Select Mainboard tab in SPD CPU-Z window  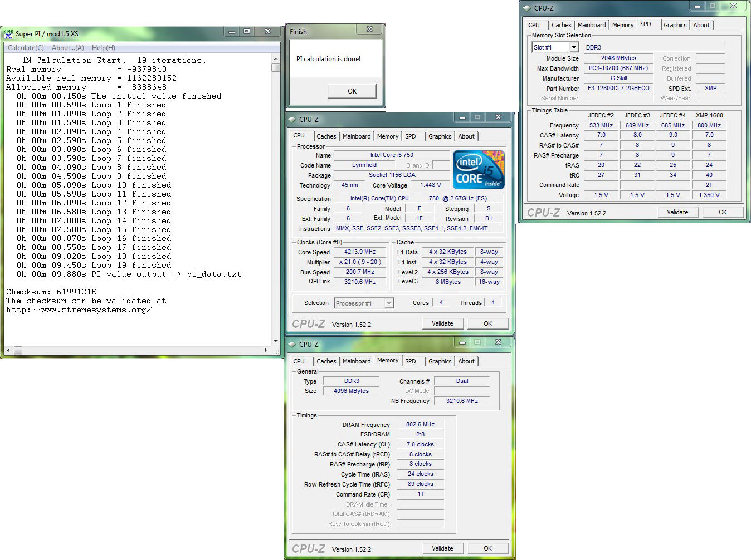592,25
